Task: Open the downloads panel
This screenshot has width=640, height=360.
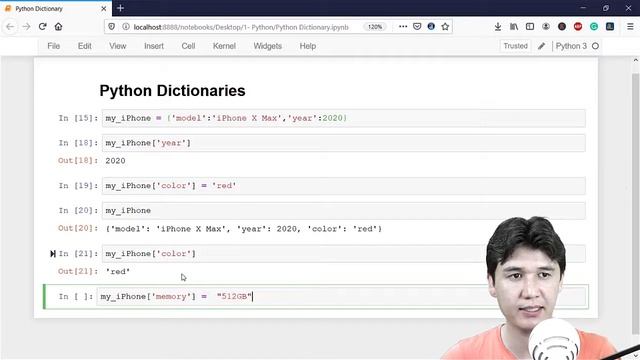Action: 498,27
